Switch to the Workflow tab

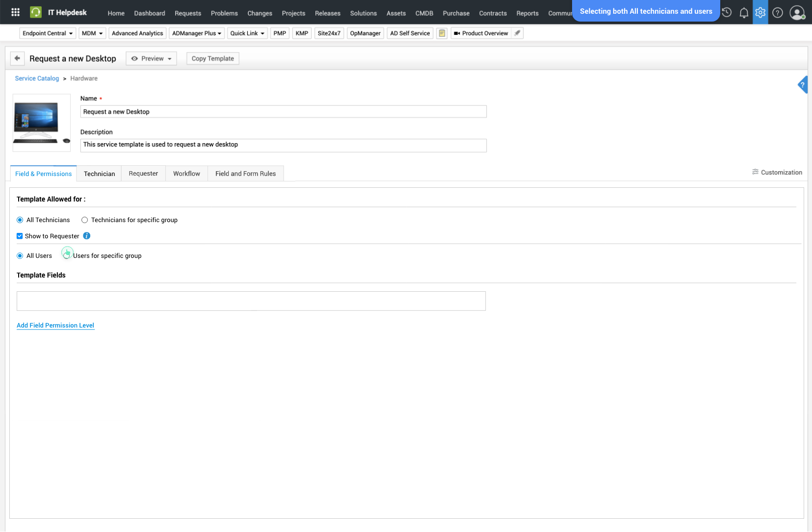(x=186, y=174)
